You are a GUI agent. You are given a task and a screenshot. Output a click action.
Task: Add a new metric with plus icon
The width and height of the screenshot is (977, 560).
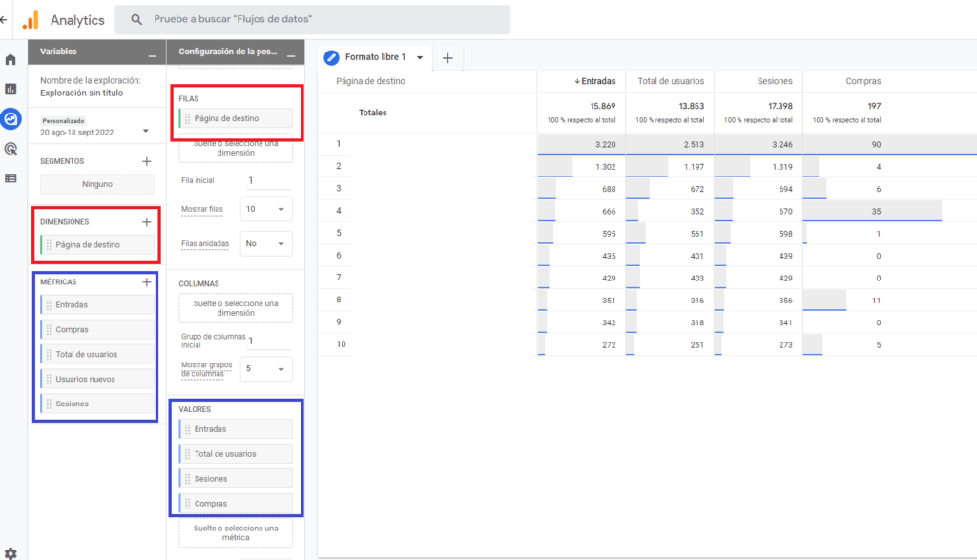tap(146, 282)
